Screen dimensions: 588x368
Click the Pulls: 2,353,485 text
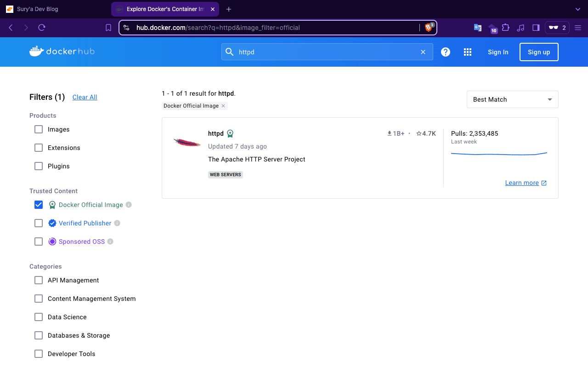pos(475,133)
